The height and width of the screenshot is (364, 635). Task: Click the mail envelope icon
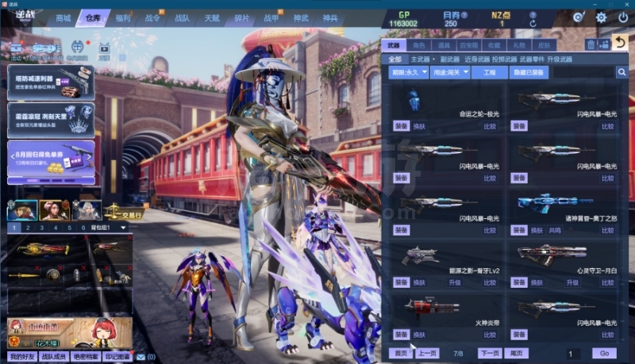coord(140,357)
